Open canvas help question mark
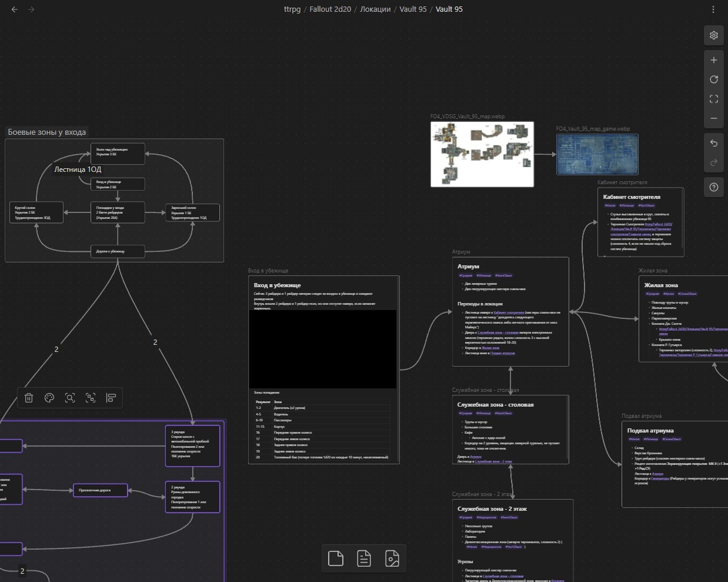 [714, 187]
